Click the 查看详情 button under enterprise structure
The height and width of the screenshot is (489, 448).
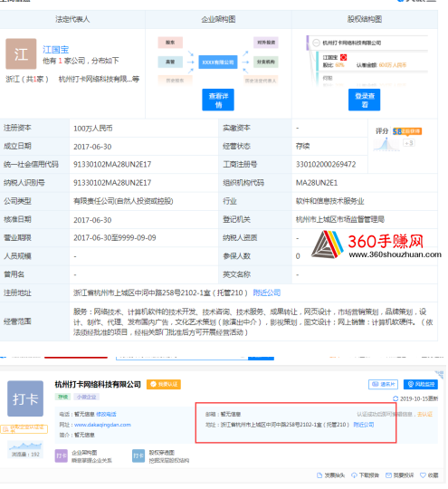[x=218, y=100]
